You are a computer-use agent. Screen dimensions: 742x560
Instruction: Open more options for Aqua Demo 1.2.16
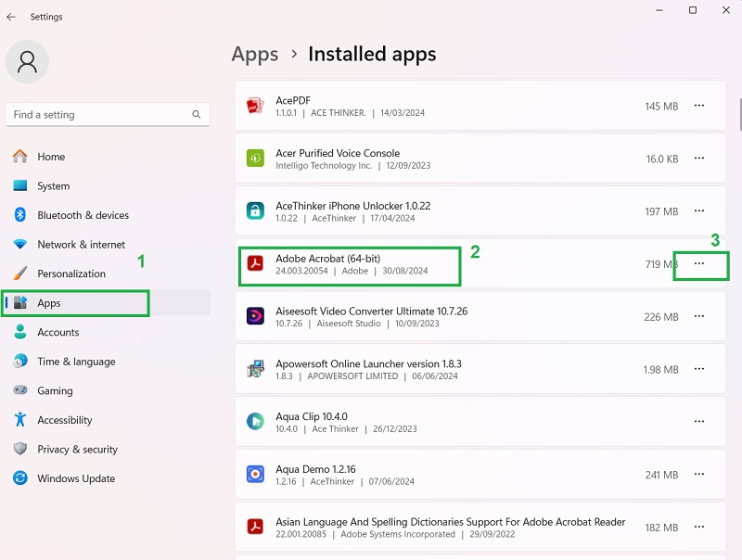tap(699, 474)
